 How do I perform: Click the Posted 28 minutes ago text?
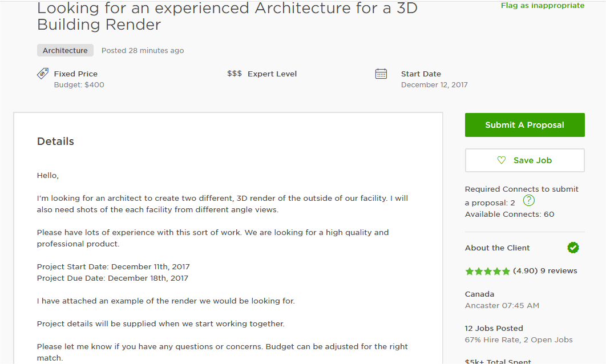[x=143, y=50]
